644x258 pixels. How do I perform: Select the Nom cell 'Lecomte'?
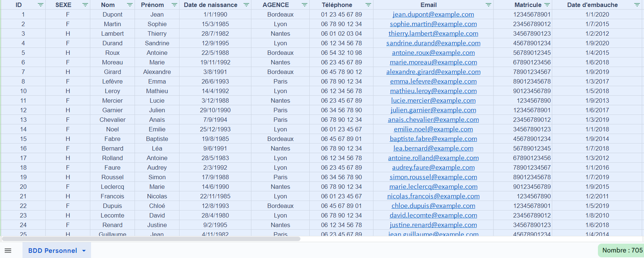112,215
